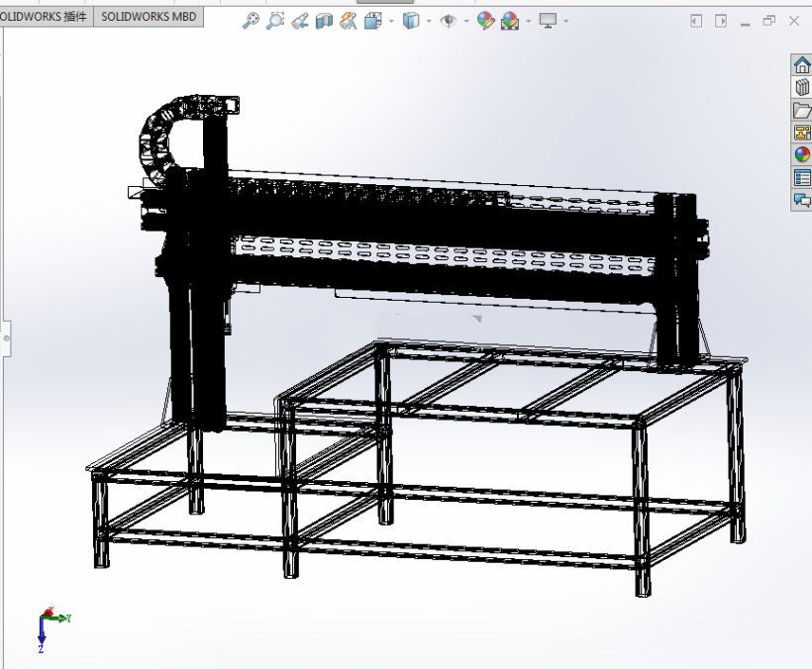812x669 pixels.
Task: Expand the View Orientation dropdown arrow
Action: [x=391, y=21]
